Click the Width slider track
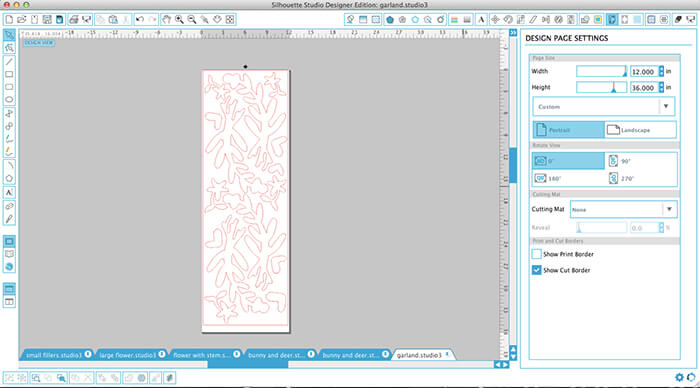Image resolution: width=700 pixels, height=388 pixels. [x=602, y=71]
